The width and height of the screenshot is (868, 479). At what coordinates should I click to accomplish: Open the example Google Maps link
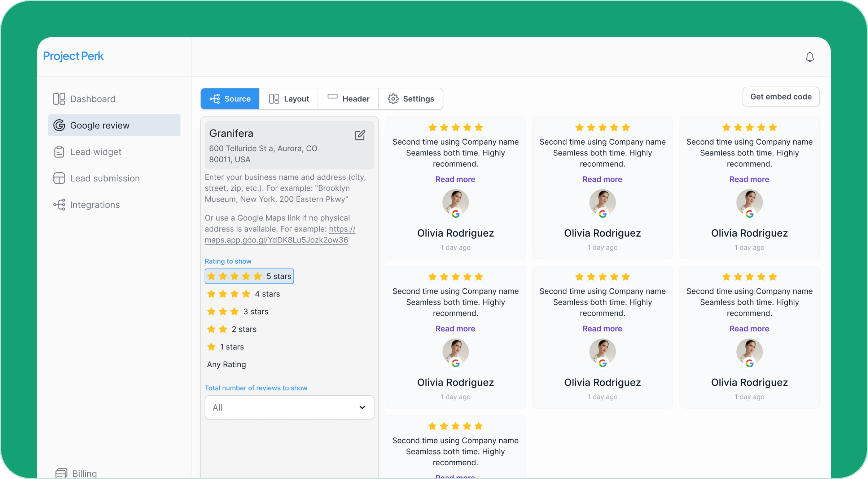click(276, 240)
